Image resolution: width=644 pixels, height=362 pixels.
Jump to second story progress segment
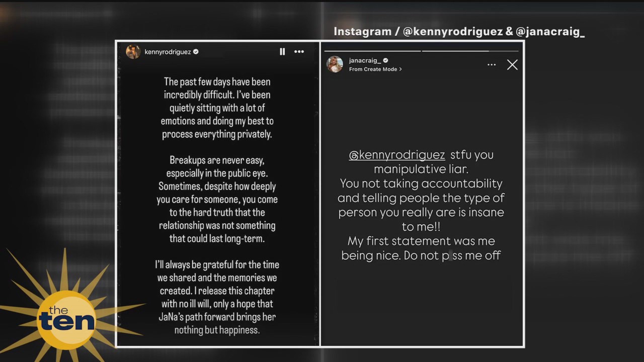(470, 51)
